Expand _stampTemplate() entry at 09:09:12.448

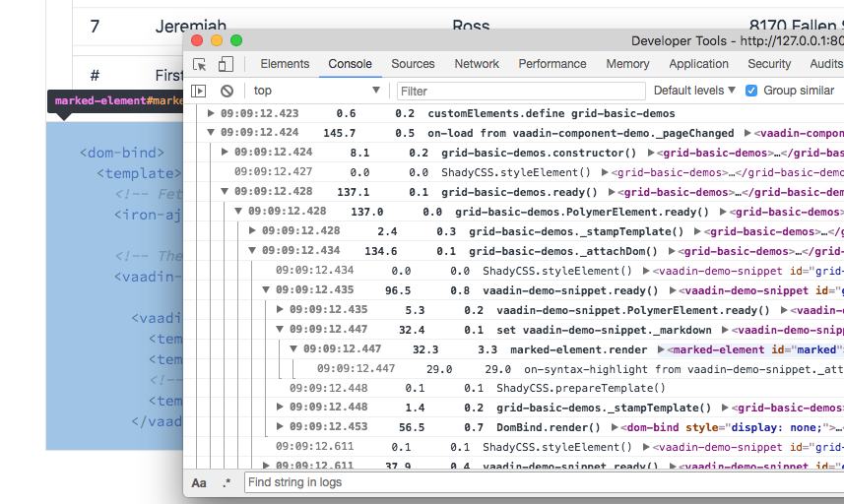point(280,408)
